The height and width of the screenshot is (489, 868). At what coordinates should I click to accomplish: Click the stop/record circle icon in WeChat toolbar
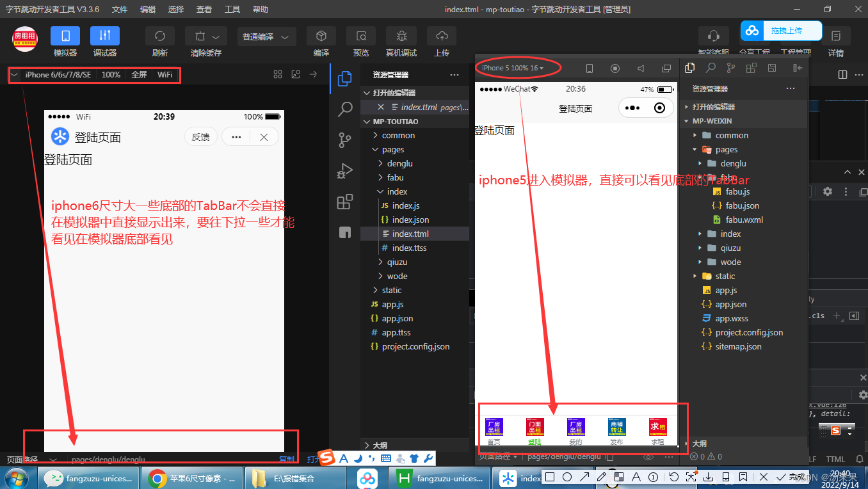(615, 68)
